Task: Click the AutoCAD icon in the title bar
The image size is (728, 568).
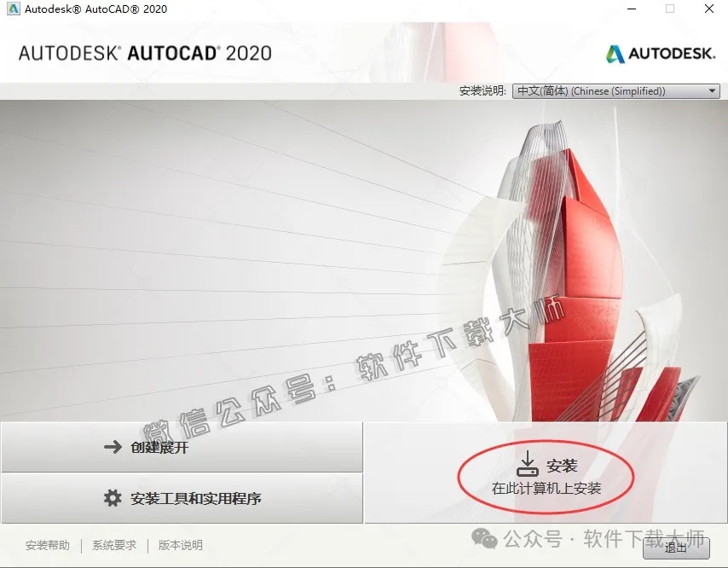Action: (x=12, y=9)
